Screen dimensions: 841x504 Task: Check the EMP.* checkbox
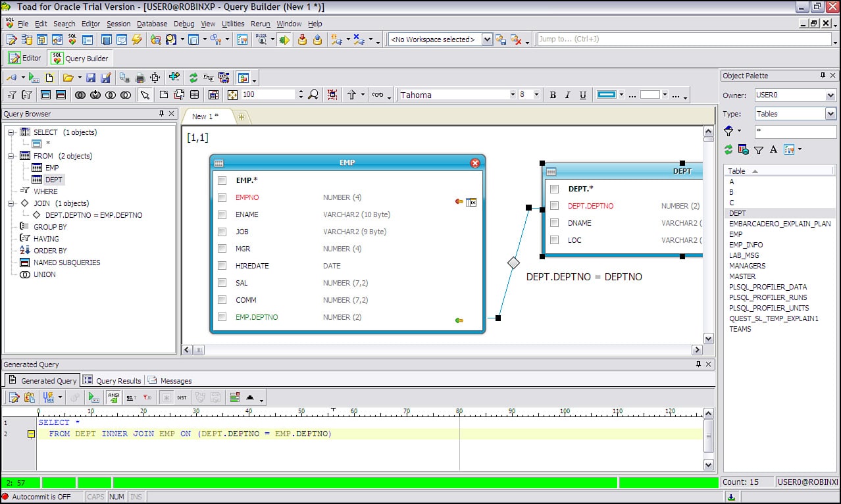222,180
